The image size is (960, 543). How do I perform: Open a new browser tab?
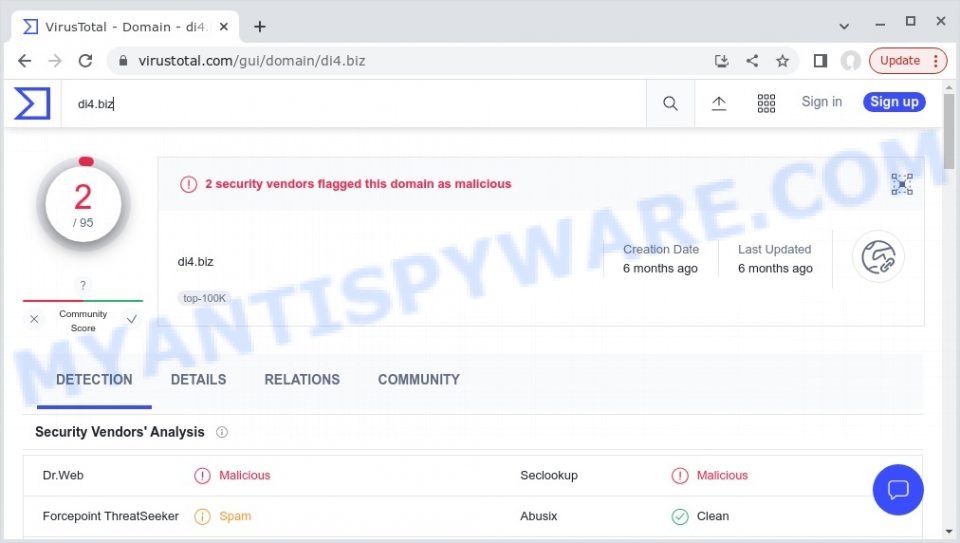[x=260, y=26]
